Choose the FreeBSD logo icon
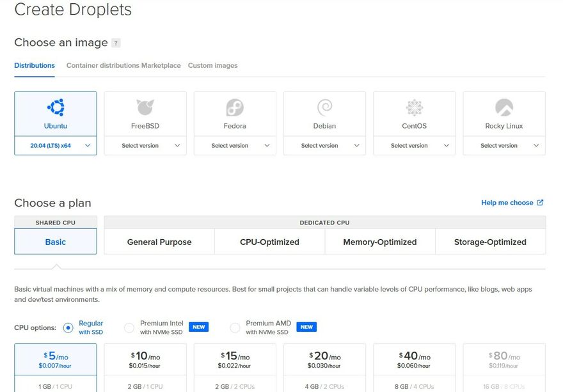The height and width of the screenshot is (392, 563). pos(145,107)
